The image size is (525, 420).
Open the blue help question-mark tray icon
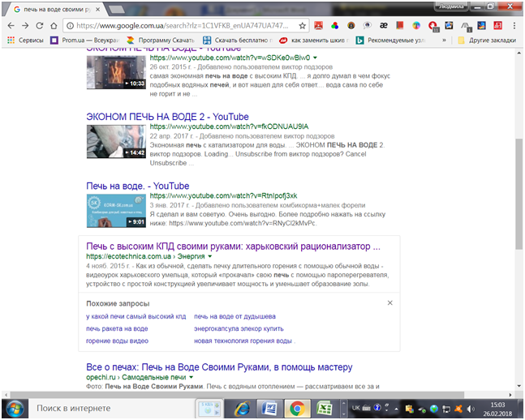click(377, 408)
